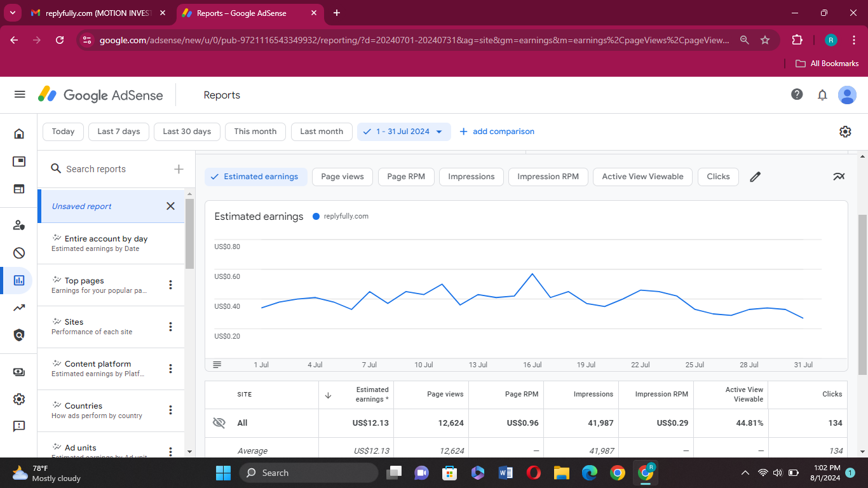Open Privacy & messaging sidebar icon
The height and width of the screenshot is (488, 868).
[19, 225]
